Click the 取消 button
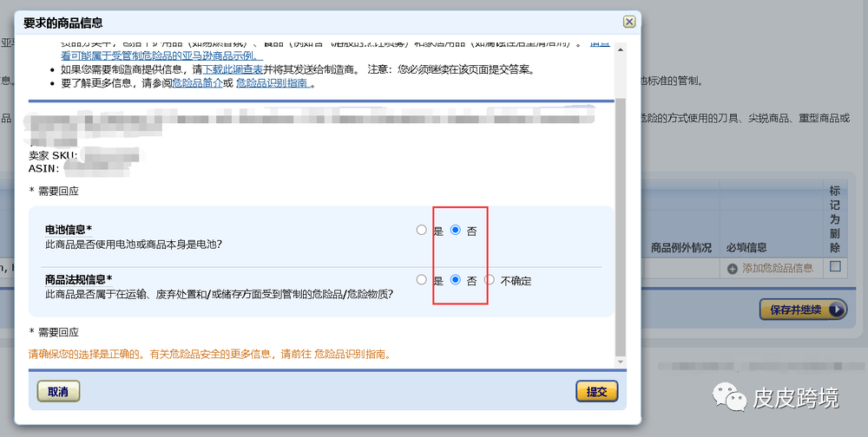The image size is (868, 437). [x=58, y=391]
